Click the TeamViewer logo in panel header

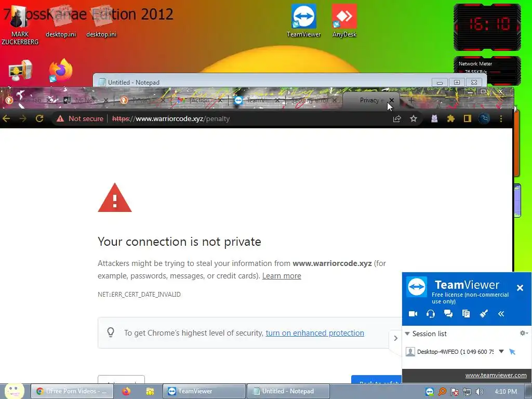click(x=417, y=287)
